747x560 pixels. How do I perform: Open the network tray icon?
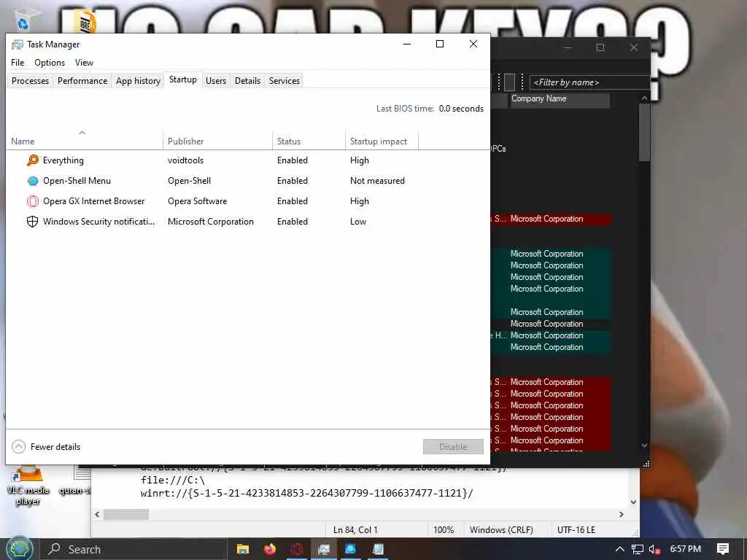tap(637, 549)
